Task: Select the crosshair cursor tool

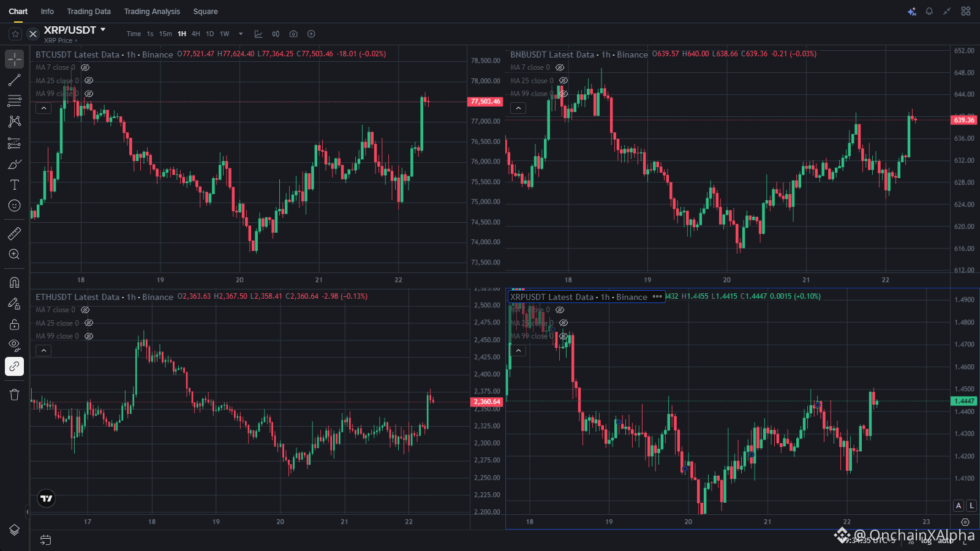Action: 15,59
